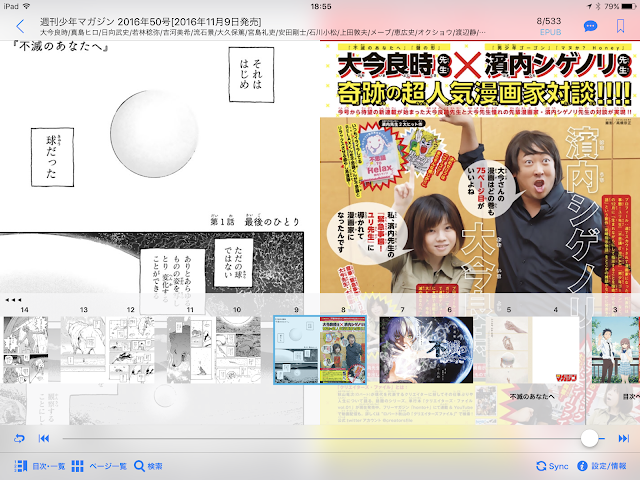
Task: Tap the 球だった text box on manga page
Action: coord(52,157)
